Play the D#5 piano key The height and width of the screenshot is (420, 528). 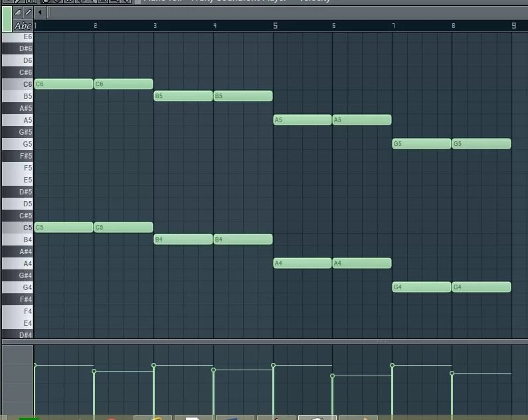[17, 192]
